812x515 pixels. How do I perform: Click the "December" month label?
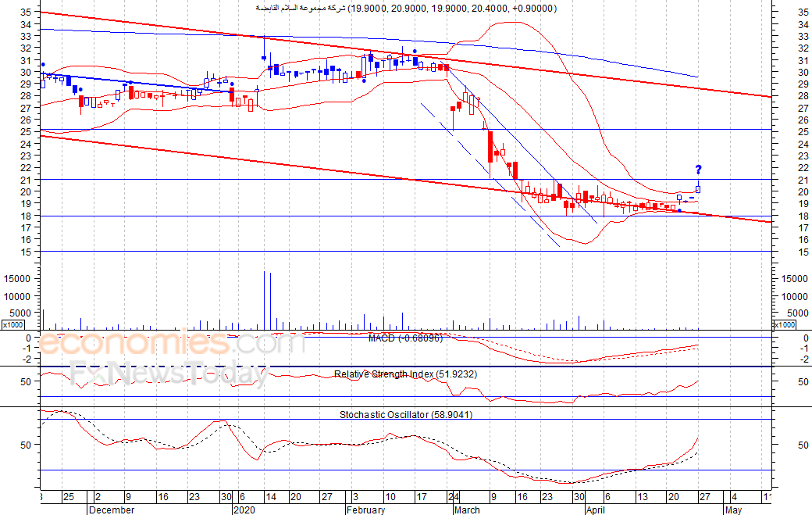[112, 510]
